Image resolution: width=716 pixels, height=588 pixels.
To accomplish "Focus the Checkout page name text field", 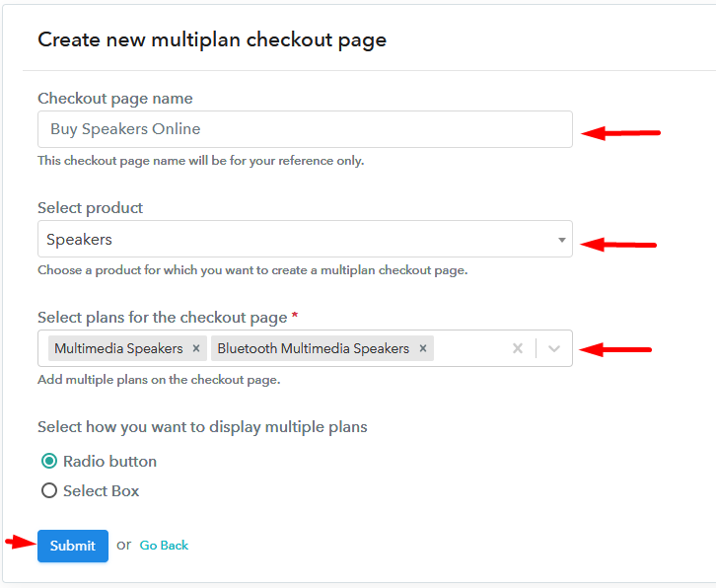I will [x=305, y=129].
